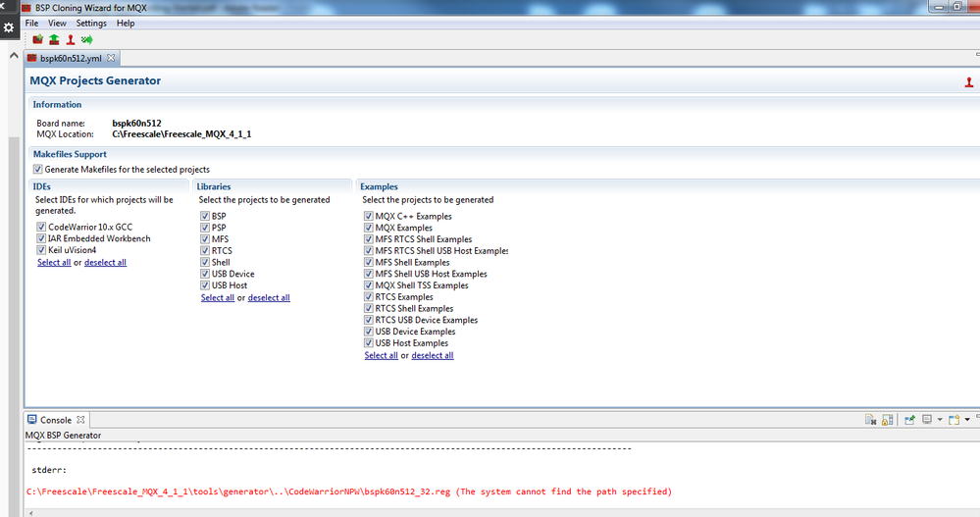Click the Makefiles Support section header

coord(70,154)
